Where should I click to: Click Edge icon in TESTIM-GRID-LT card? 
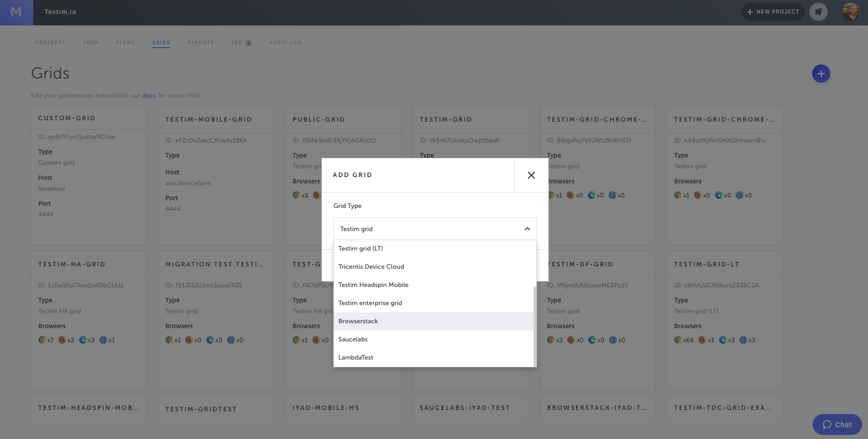(723, 340)
